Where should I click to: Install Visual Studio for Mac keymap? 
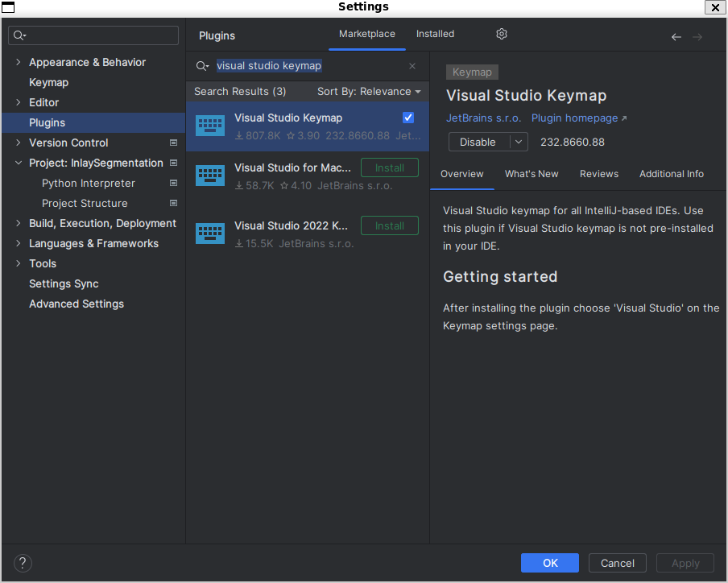tap(390, 167)
